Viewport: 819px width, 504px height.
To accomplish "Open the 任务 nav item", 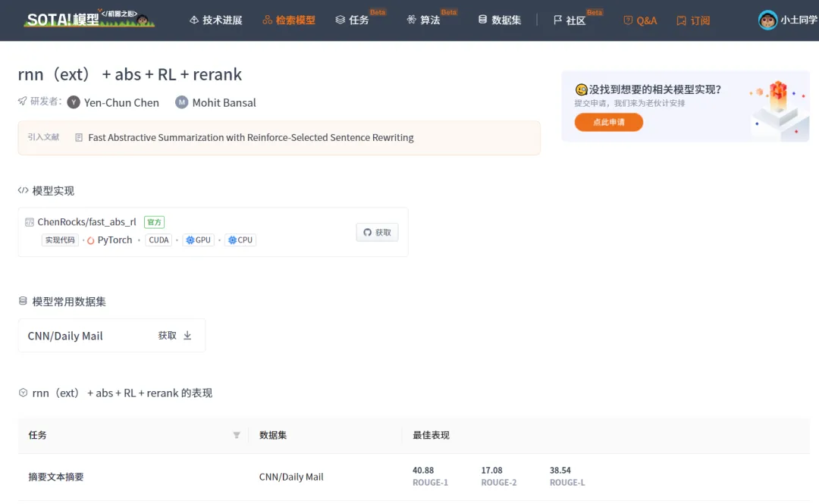I will tap(352, 20).
